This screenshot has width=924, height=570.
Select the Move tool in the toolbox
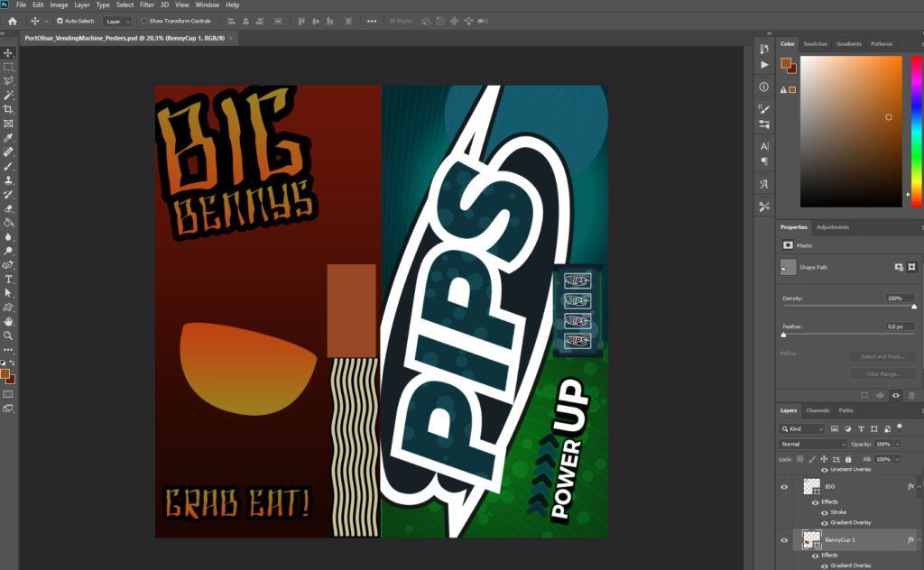(x=8, y=53)
